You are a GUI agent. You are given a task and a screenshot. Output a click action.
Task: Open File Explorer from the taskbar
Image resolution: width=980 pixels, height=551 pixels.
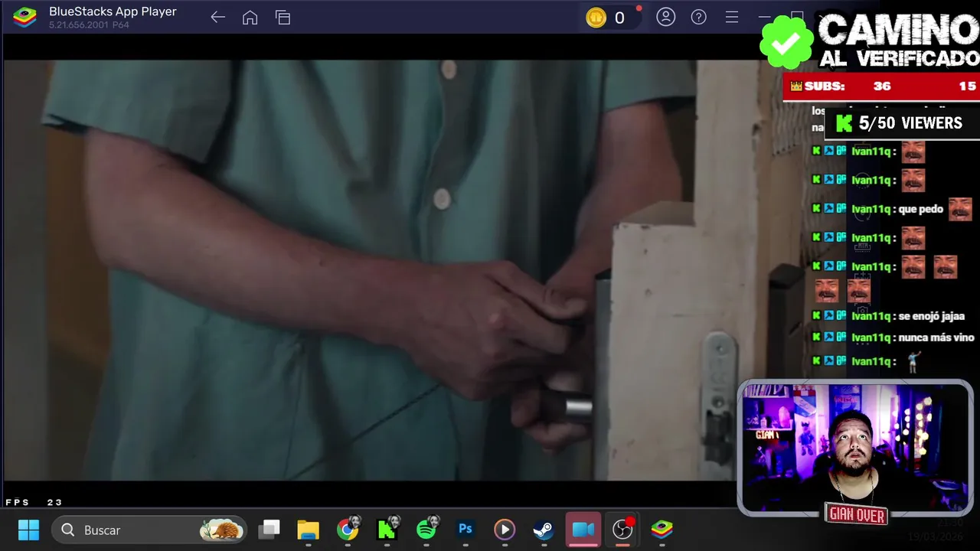coord(308,530)
